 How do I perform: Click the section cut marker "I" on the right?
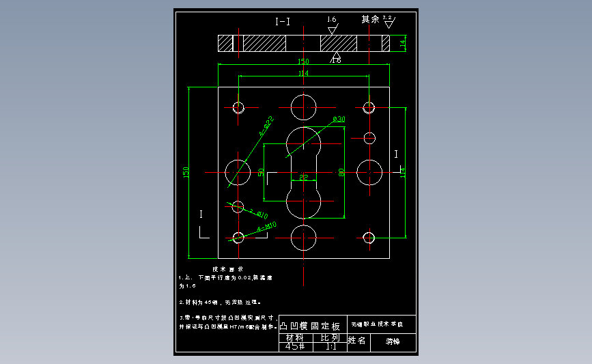[396, 154]
